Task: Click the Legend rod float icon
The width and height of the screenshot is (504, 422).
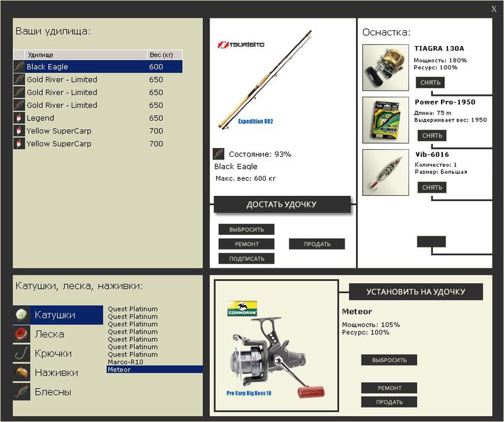Action: pyautogui.click(x=19, y=118)
